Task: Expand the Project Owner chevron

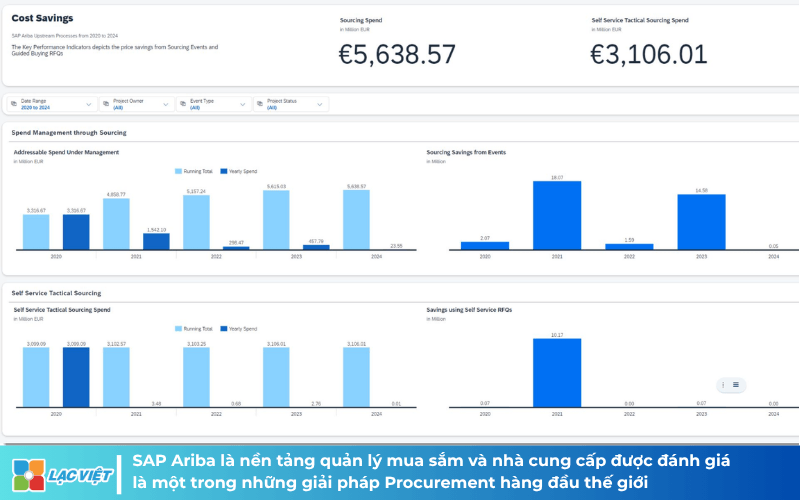Action: (x=166, y=105)
